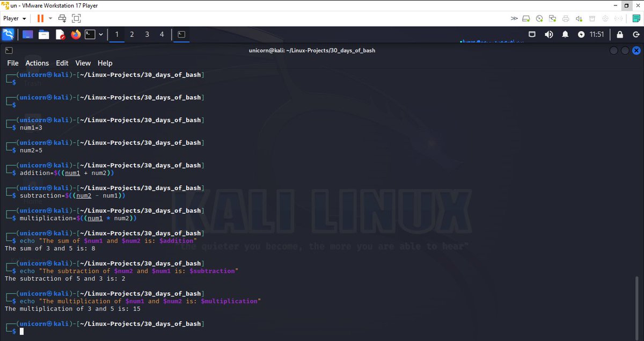Image resolution: width=644 pixels, height=341 pixels.
Task: Open the terminal File menu
Action: pyautogui.click(x=13, y=63)
